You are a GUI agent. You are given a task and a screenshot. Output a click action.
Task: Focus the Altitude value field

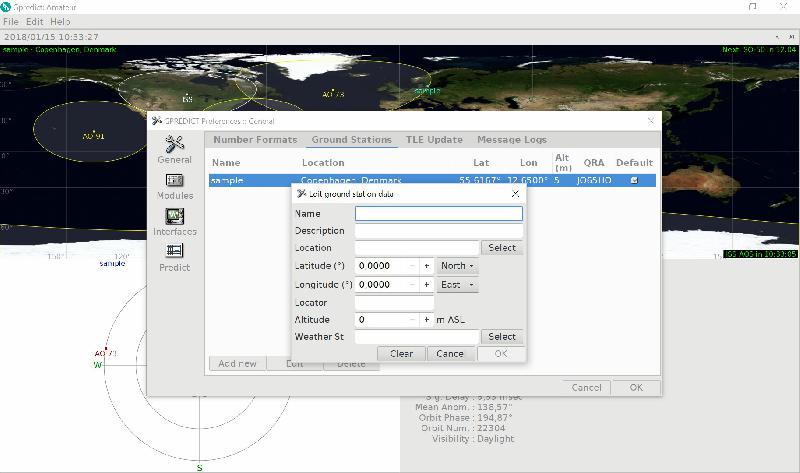(x=381, y=320)
